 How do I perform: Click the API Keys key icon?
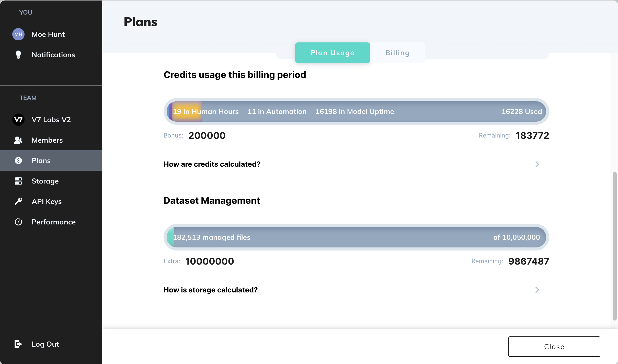pos(18,201)
